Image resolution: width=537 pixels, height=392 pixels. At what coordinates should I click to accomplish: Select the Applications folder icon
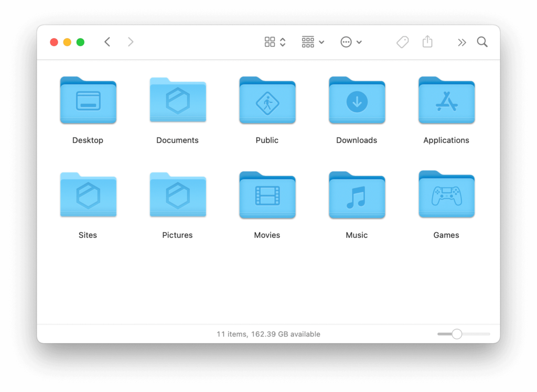click(x=446, y=101)
